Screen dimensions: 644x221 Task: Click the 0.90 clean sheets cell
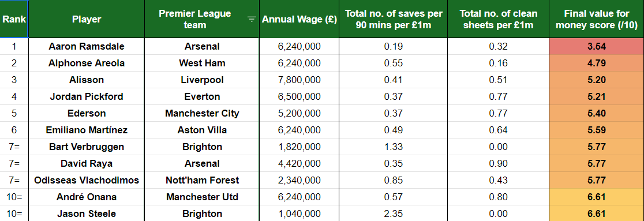pyautogui.click(x=499, y=163)
